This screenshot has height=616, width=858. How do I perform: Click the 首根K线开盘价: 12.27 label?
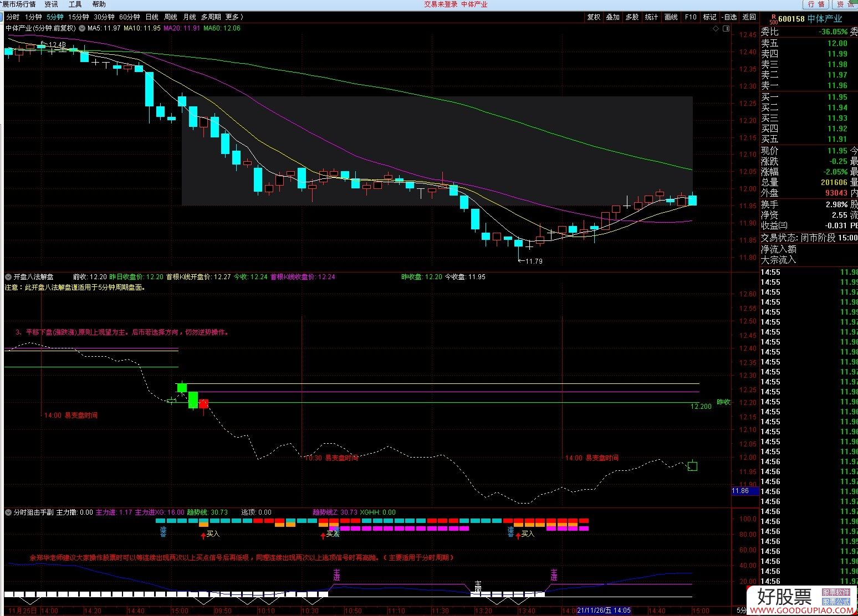point(198,276)
